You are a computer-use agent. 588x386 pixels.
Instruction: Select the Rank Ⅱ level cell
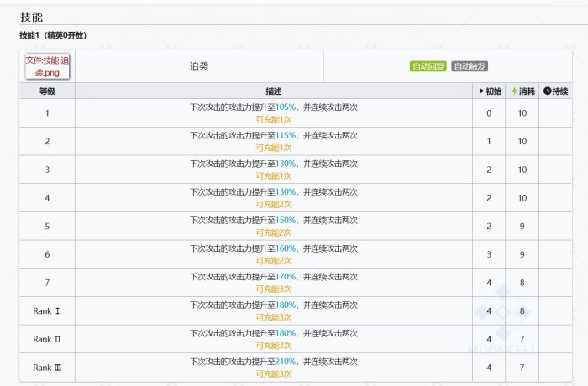47,339
